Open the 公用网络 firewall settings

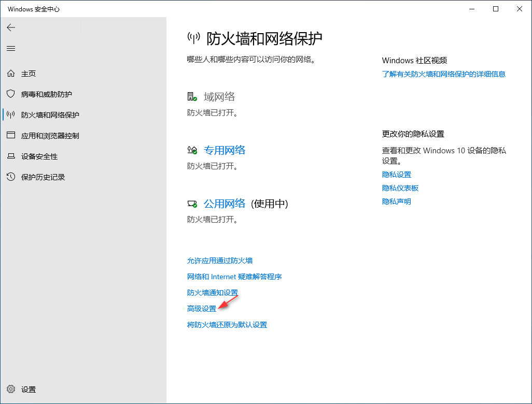[x=225, y=204]
